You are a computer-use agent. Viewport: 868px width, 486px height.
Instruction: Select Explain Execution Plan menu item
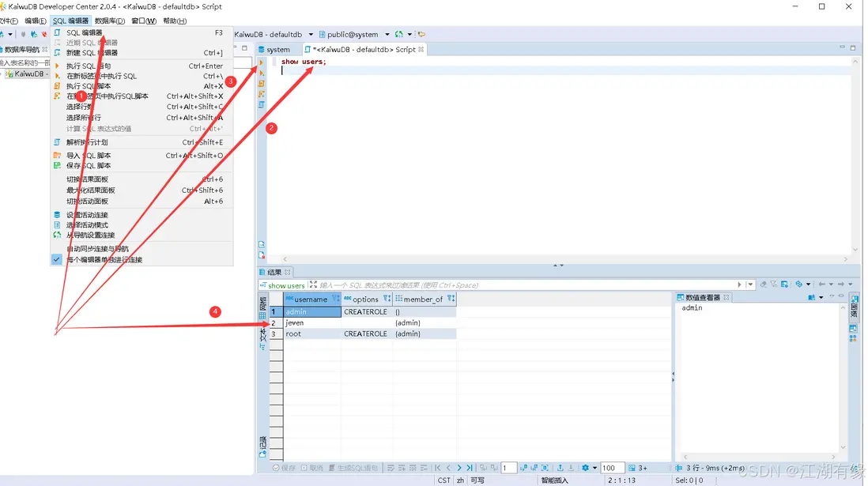pyautogui.click(x=142, y=142)
